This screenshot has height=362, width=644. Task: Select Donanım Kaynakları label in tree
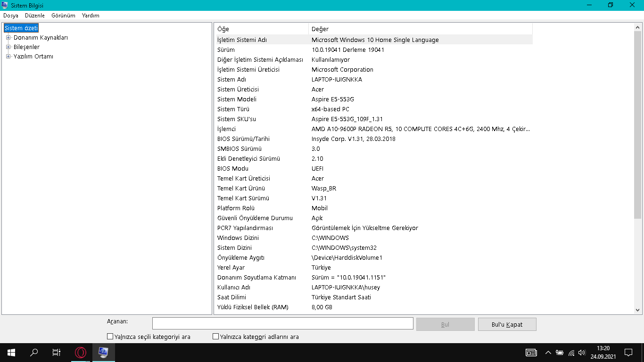coord(41,38)
